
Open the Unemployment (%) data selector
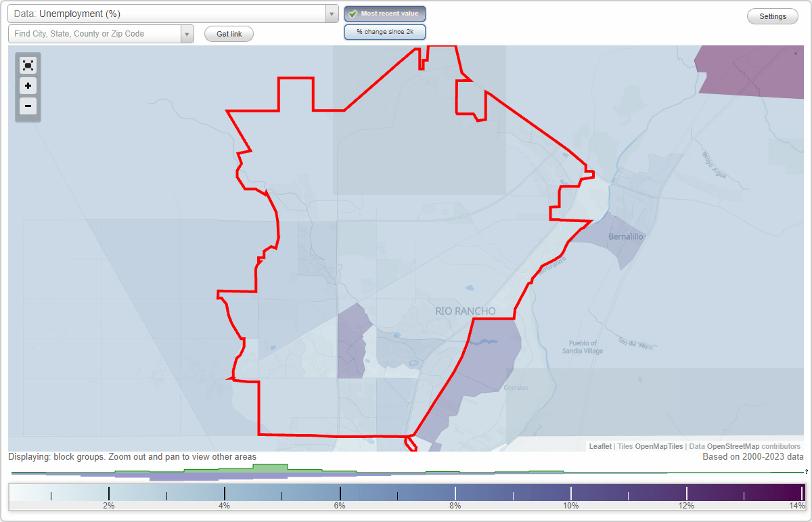[x=169, y=14]
